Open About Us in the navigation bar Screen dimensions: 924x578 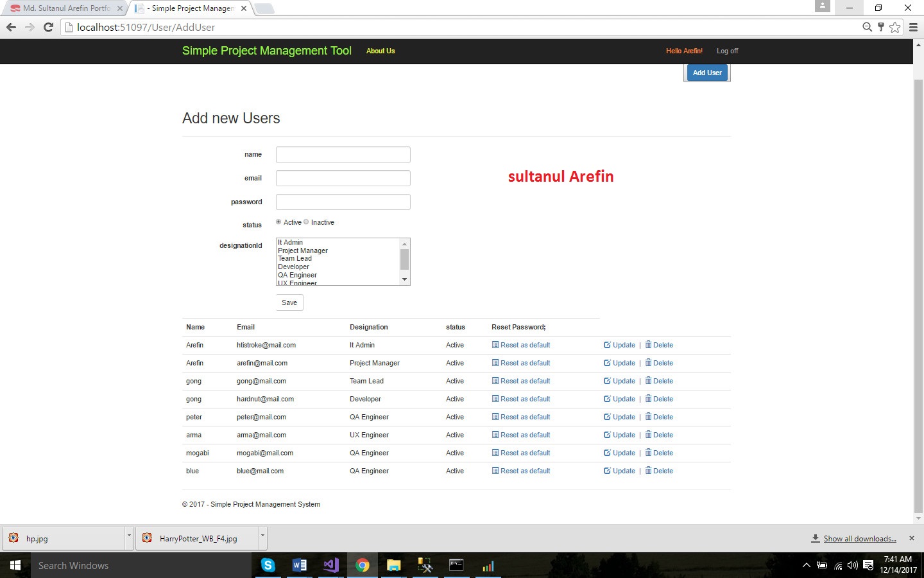click(381, 51)
